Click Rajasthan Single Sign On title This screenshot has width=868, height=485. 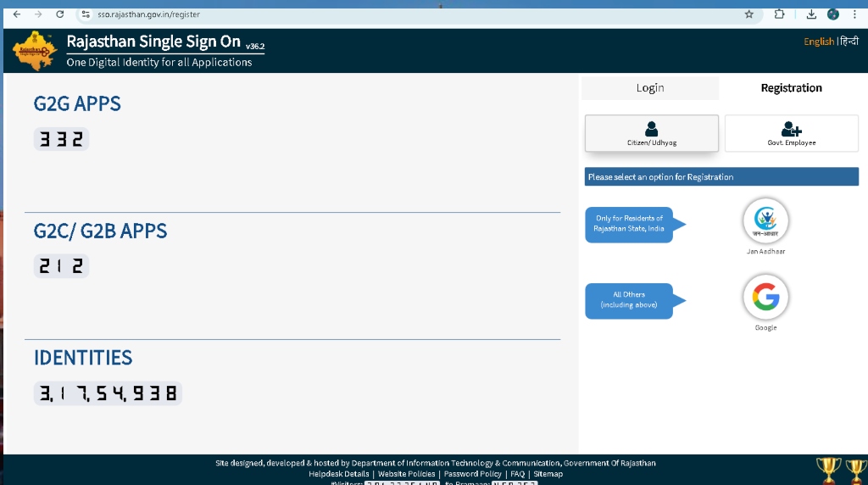tap(153, 42)
